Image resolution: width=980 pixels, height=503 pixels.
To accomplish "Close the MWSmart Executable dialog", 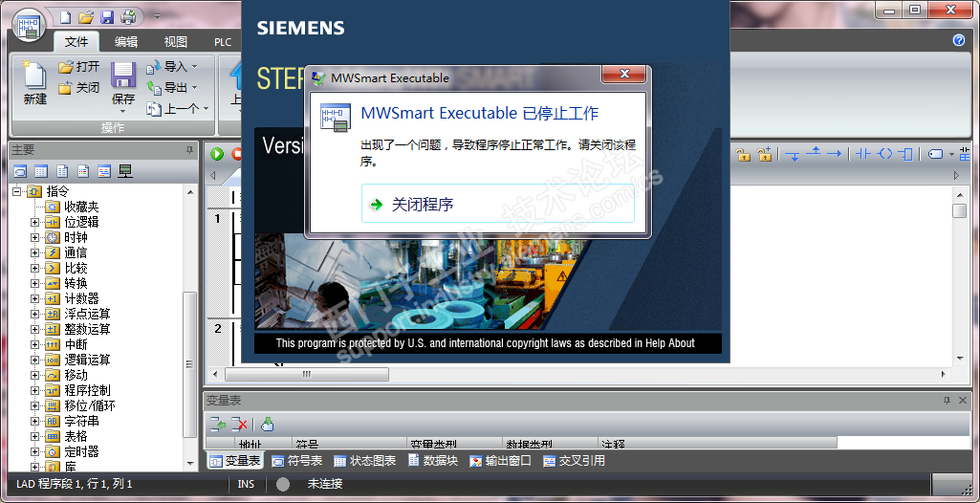I will (x=623, y=75).
